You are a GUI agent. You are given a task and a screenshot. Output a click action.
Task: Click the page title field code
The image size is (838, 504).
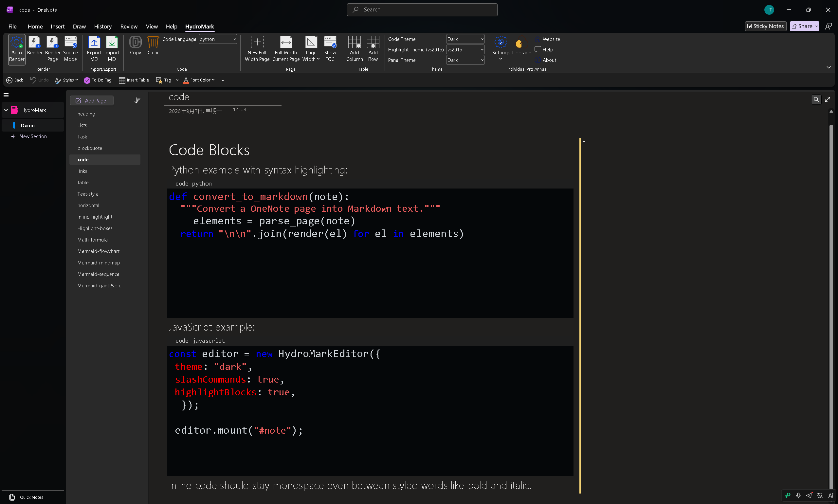179,97
